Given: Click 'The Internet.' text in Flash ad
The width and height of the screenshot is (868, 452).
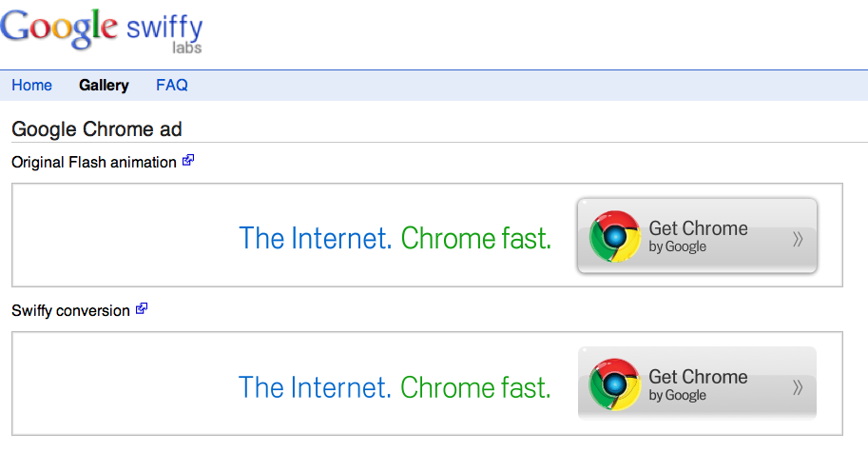Looking at the screenshot, I should tap(316, 239).
